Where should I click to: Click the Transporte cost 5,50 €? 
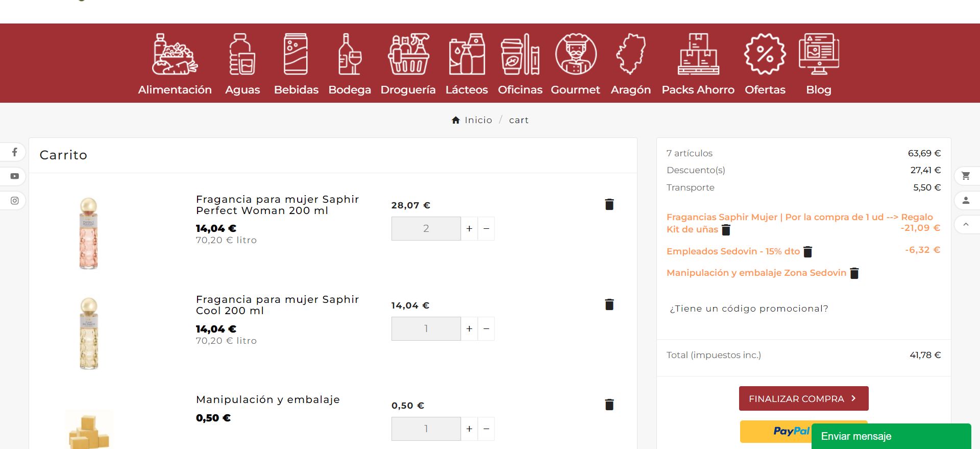point(927,187)
